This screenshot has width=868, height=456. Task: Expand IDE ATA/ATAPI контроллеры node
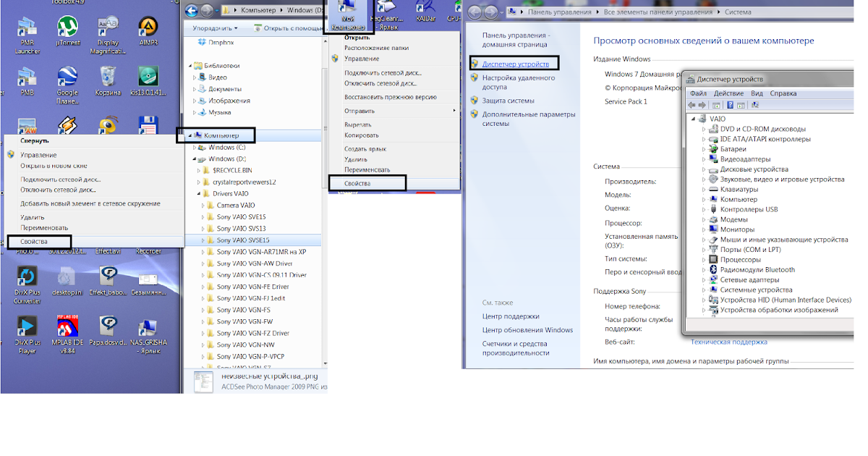(x=704, y=139)
